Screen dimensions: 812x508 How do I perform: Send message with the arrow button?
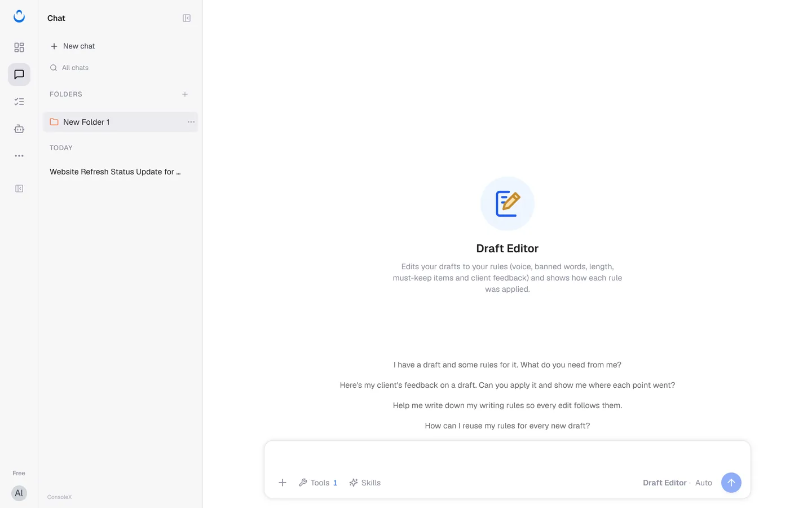tap(731, 483)
